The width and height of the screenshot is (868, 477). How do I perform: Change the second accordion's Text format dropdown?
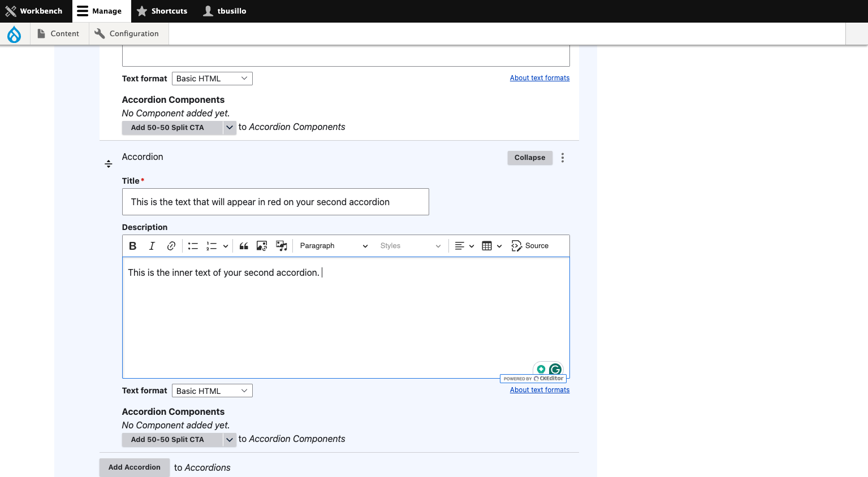(212, 391)
